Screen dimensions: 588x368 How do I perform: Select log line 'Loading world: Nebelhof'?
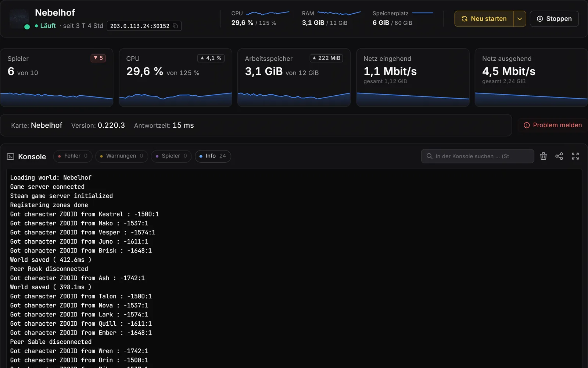point(51,178)
